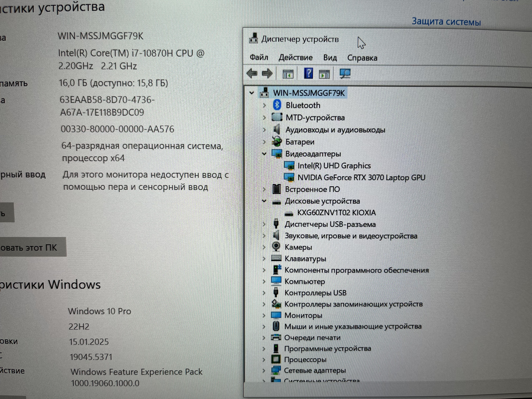532x399 pixels.
Task: Collapse root node WIN-MSSJMGGF79K
Action: (252, 93)
